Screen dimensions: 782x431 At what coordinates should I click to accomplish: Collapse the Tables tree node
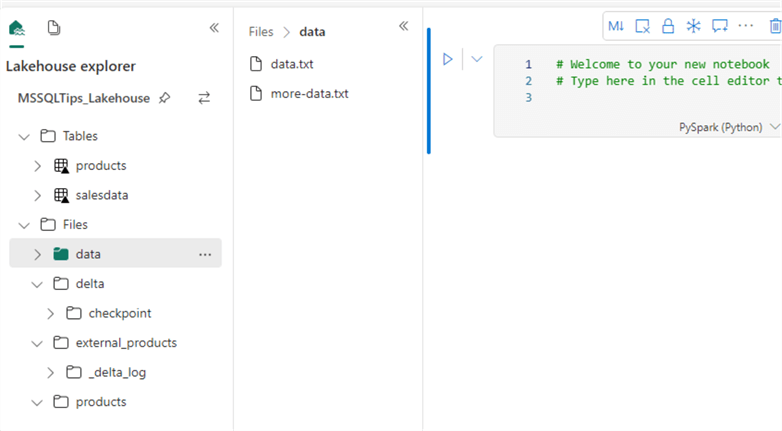pos(25,136)
